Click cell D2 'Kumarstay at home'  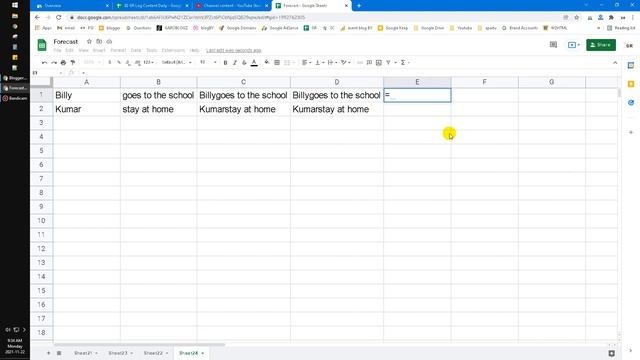pyautogui.click(x=337, y=109)
